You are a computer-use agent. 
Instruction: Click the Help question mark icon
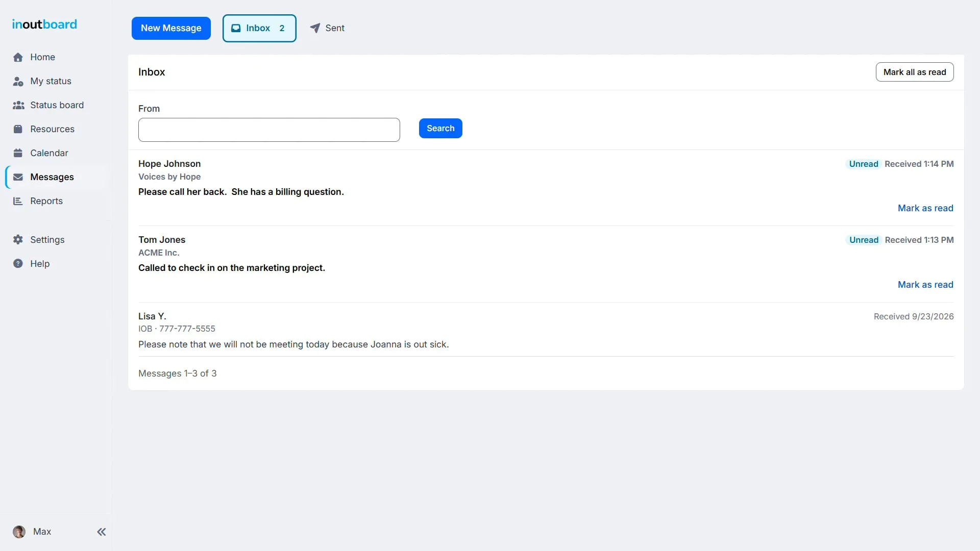point(18,264)
